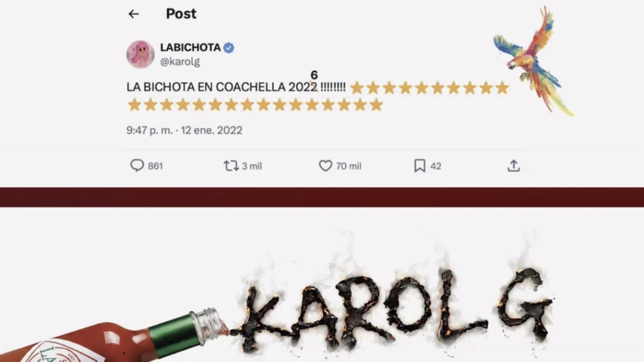Click the post timestamp 9:47 p. m.

149,130
